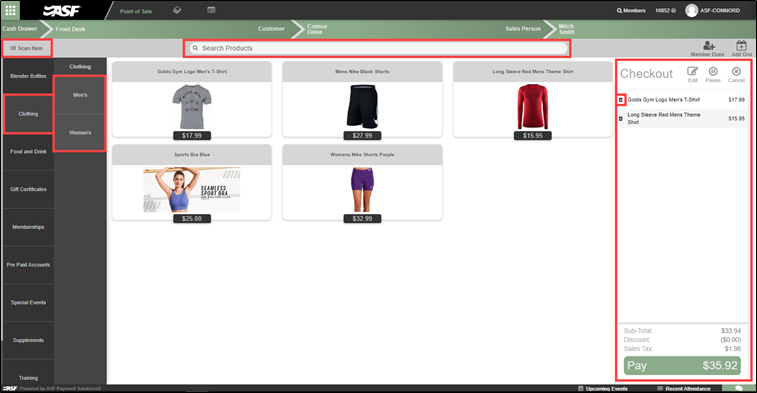Select the Blender Bottles category
Viewport: 757px width, 393px height.
click(x=28, y=76)
